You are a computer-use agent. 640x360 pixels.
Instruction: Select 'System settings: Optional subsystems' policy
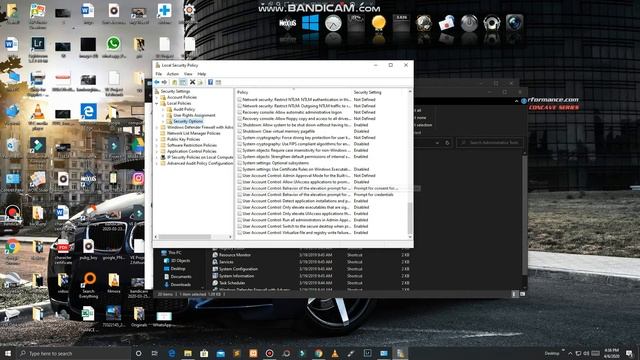(x=276, y=163)
